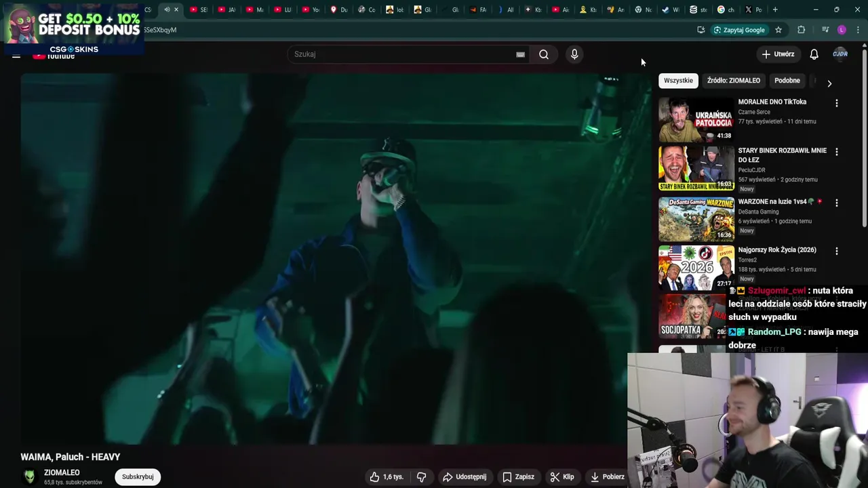The image size is (868, 488).
Task: Dislike the WAIMA, Paluch video
Action: 421,476
